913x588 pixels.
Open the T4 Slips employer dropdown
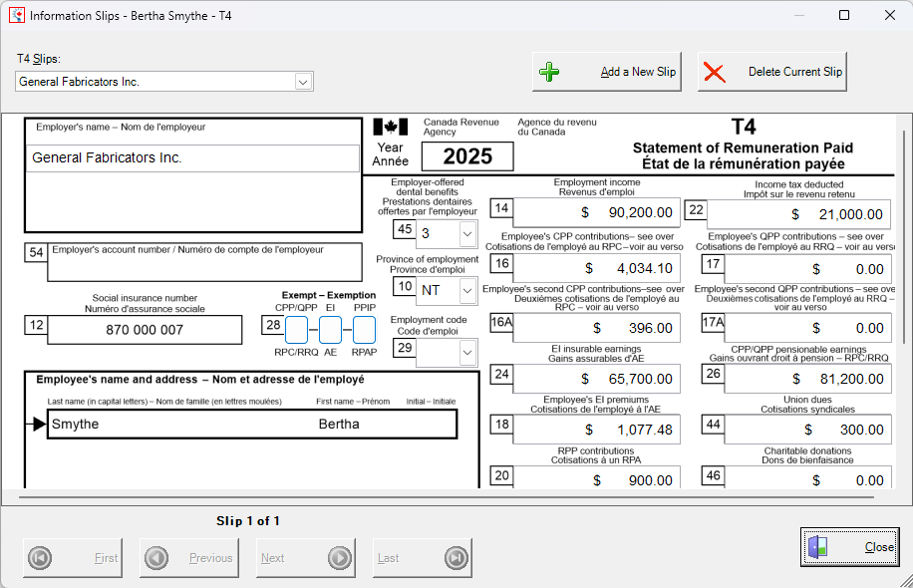coord(304,82)
